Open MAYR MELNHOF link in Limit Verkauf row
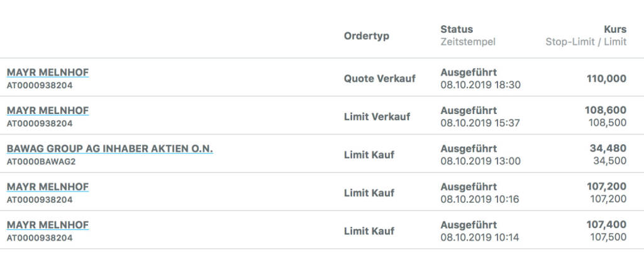The image size is (644, 257). pos(48,110)
